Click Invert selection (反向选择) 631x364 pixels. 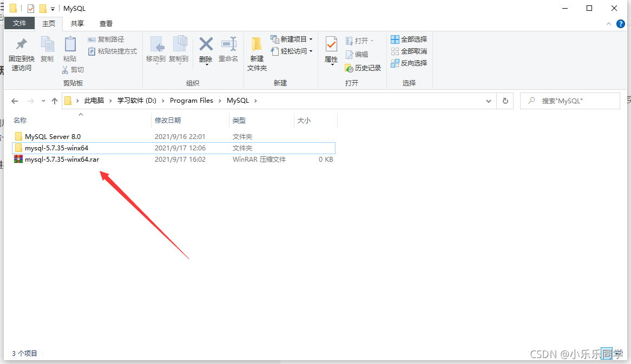(x=409, y=63)
